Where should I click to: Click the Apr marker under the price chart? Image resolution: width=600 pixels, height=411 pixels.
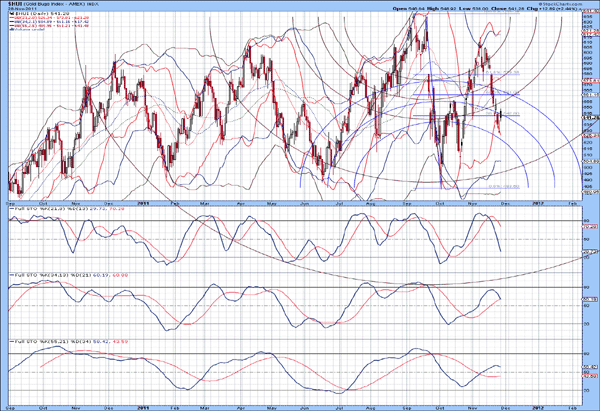tap(241, 204)
